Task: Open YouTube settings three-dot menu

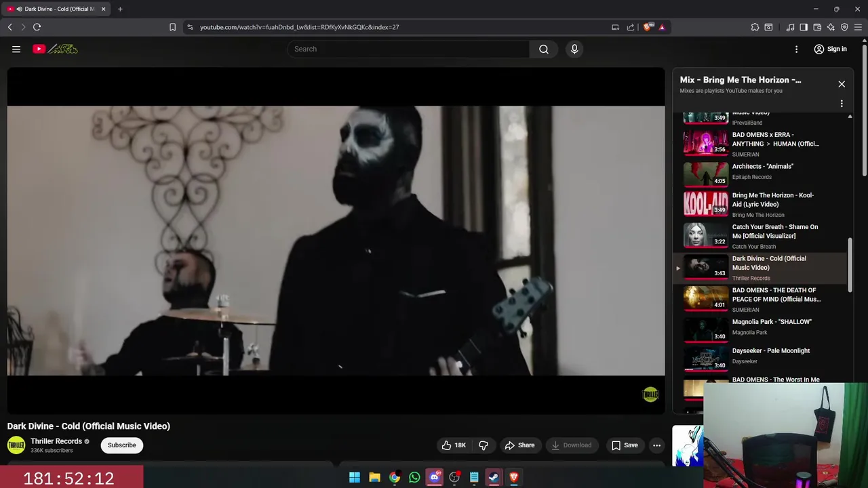Action: (797, 49)
